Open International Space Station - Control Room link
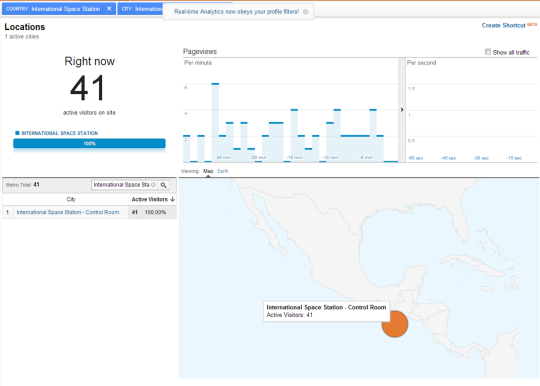 pos(68,212)
